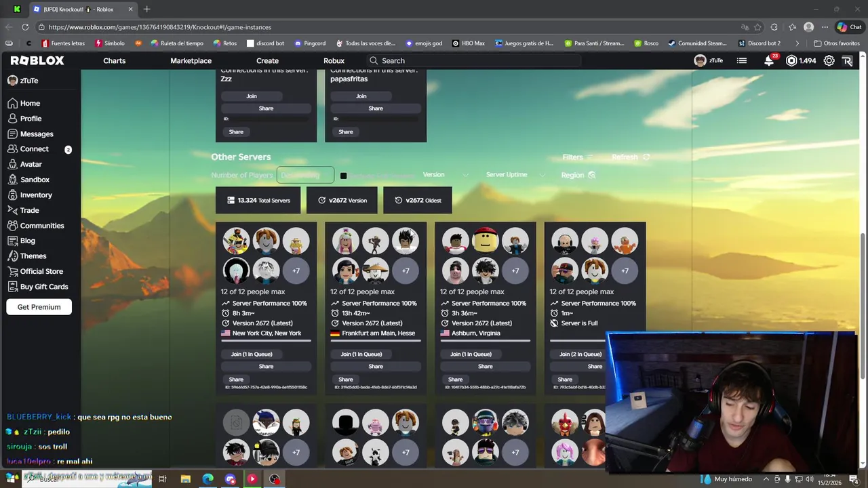Click +7 players on New York server

tap(296, 270)
